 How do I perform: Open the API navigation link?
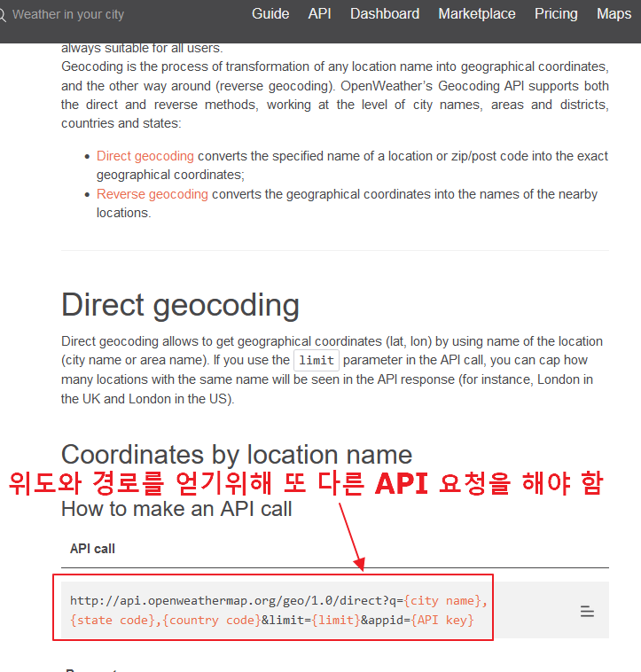pos(320,13)
